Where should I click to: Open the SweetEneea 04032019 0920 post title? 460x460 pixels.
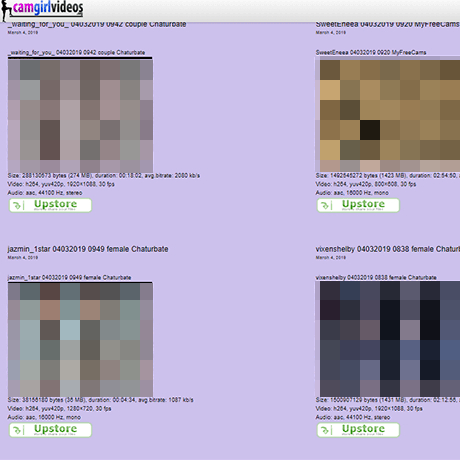coord(388,24)
